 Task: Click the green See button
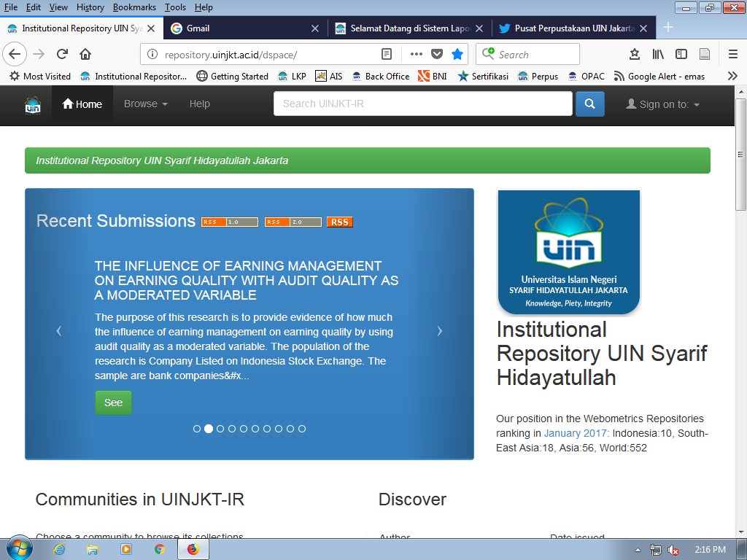coord(113,402)
